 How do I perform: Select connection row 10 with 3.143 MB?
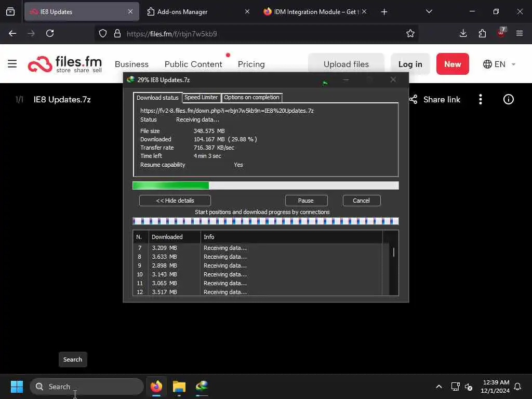point(258,274)
